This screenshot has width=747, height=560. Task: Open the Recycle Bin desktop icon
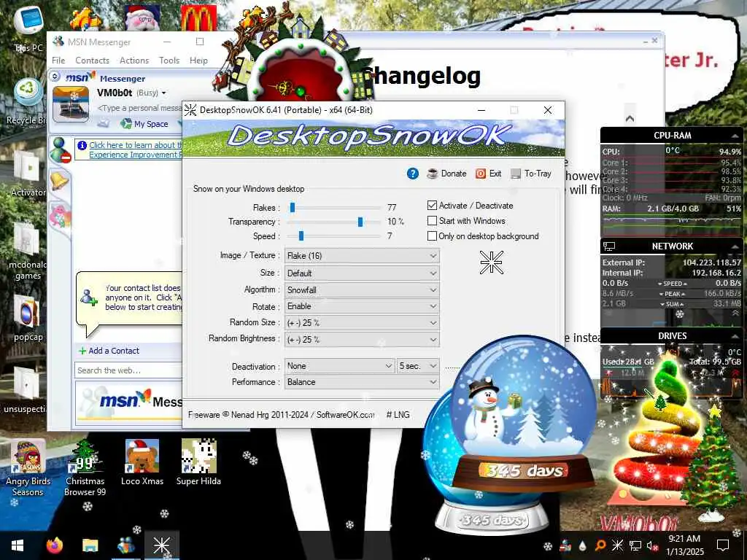(27, 101)
